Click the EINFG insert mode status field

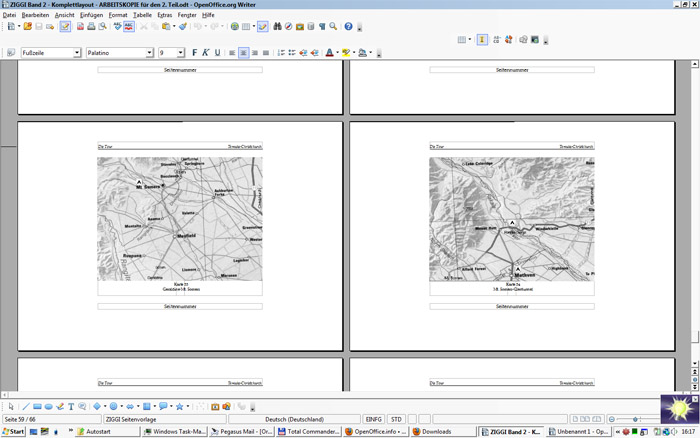(x=373, y=419)
